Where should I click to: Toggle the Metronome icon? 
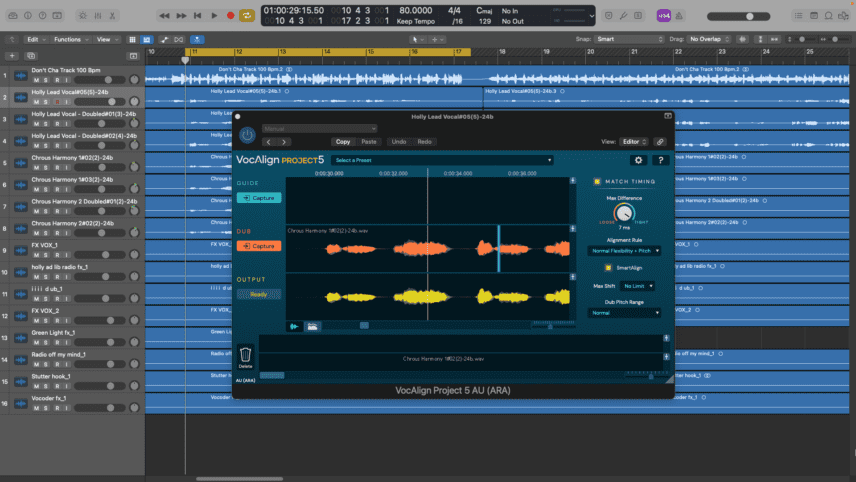pos(679,16)
